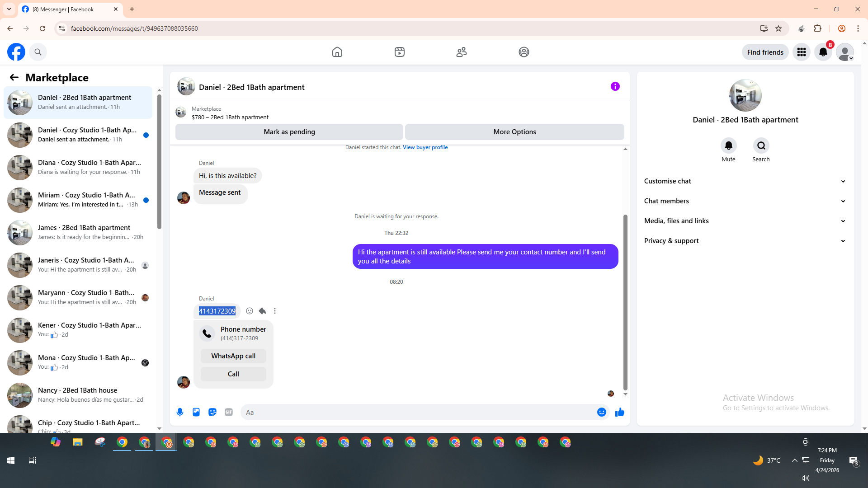
Task: Open more options for 4143172309 message
Action: pos(275,311)
